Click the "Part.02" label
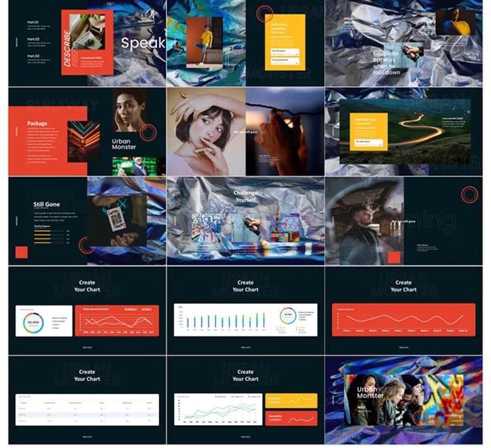Screen dimensions: 491x448 click(33, 39)
